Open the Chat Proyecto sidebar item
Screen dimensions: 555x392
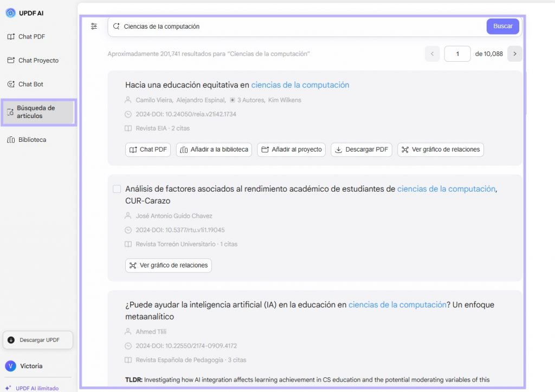(33, 61)
